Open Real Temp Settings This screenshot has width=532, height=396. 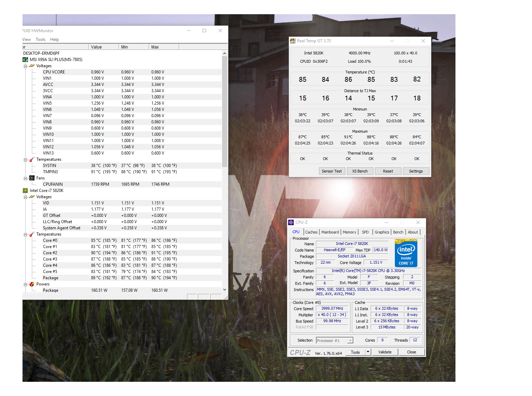pos(416,171)
